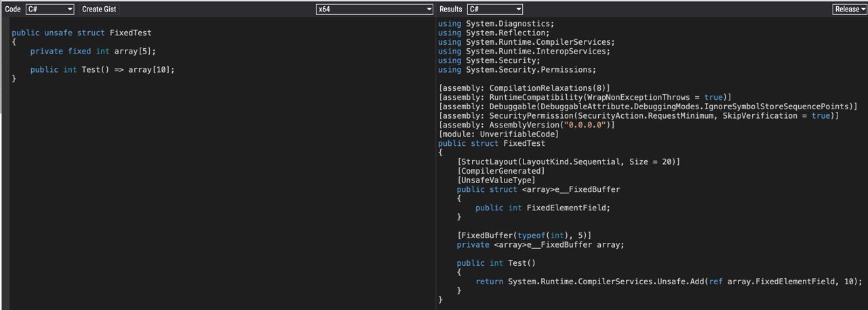The image size is (868, 310).
Task: Click 'using System.Reflection;' in the results
Action: [494, 33]
